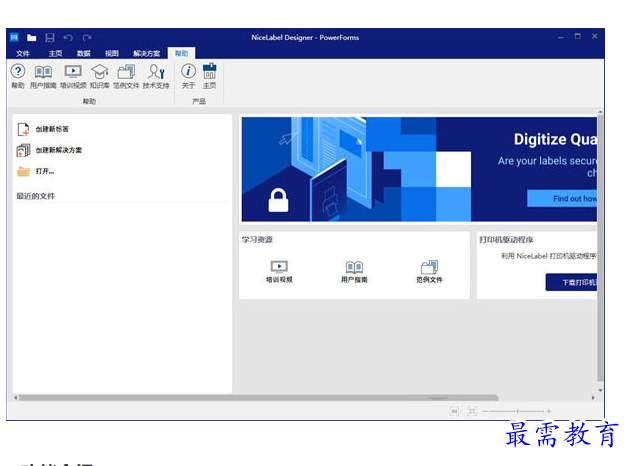Click the zoom in plus at slider end
The width and height of the screenshot is (627, 466).
[x=549, y=411]
